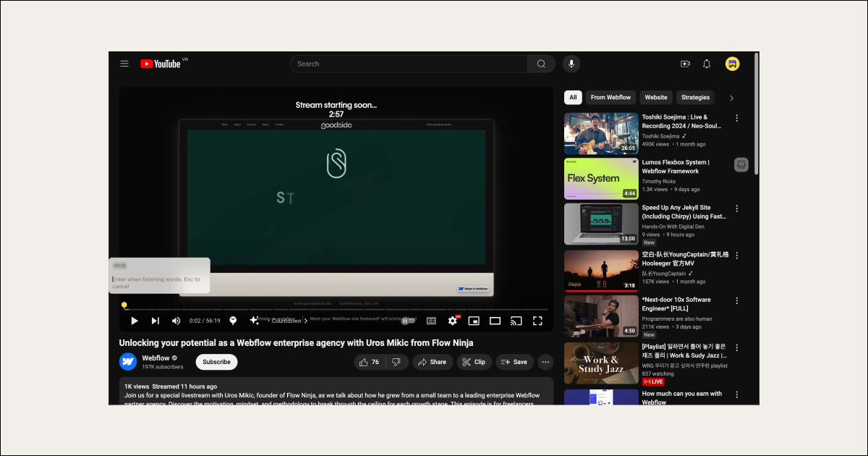Select the Strategies filter chip

696,98
